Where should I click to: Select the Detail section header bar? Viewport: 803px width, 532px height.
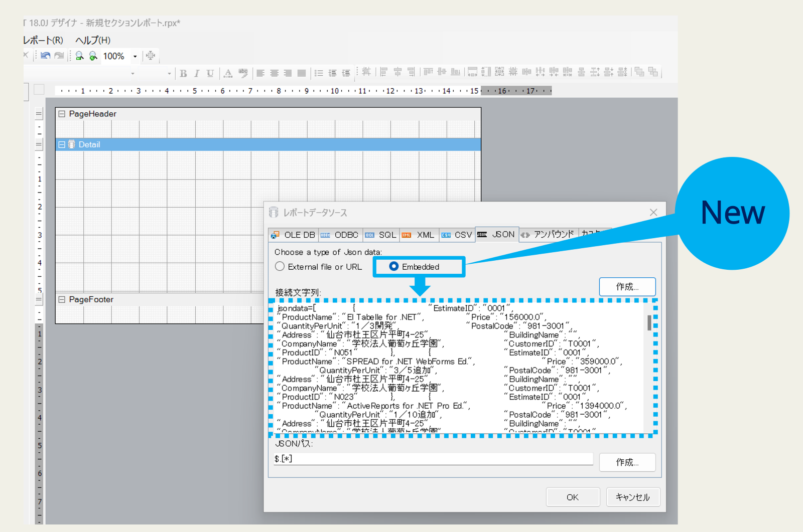[268, 144]
